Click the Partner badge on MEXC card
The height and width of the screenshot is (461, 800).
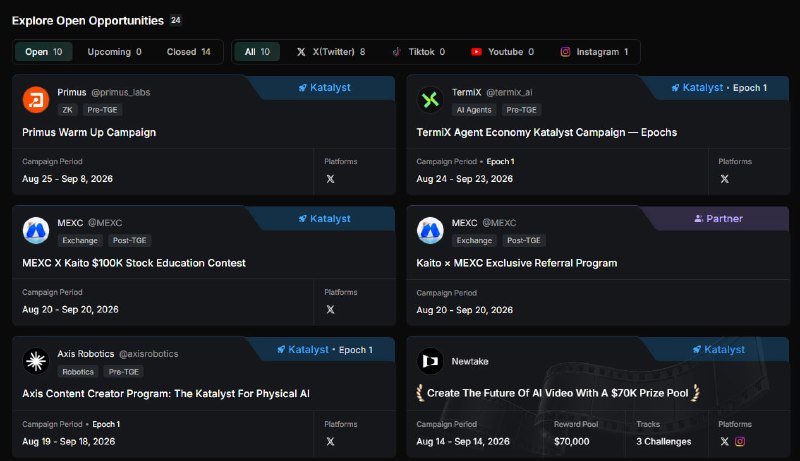tap(718, 219)
